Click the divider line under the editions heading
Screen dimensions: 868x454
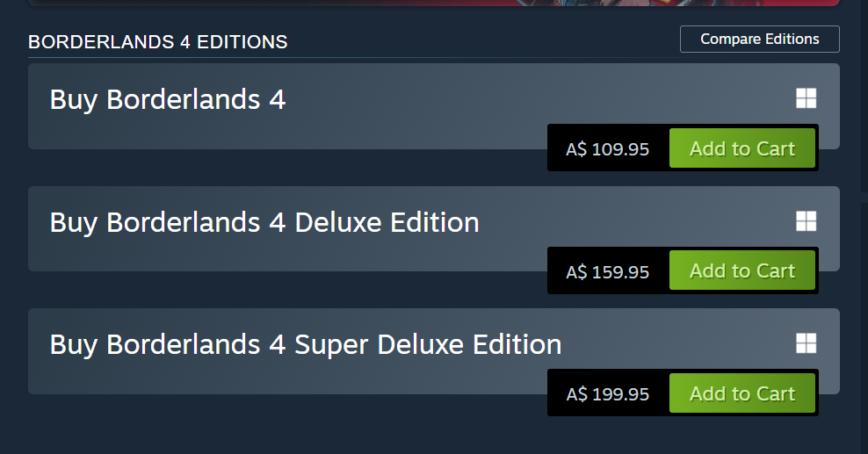[x=351, y=58]
